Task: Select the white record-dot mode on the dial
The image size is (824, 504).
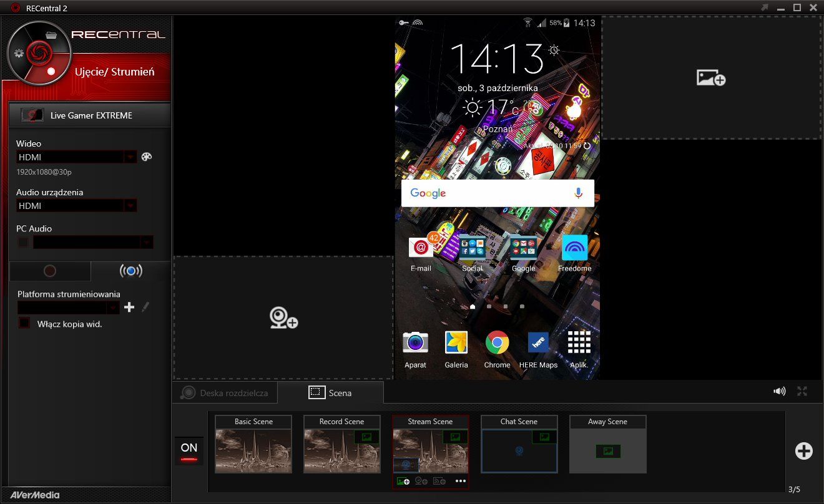Action: click(51, 71)
